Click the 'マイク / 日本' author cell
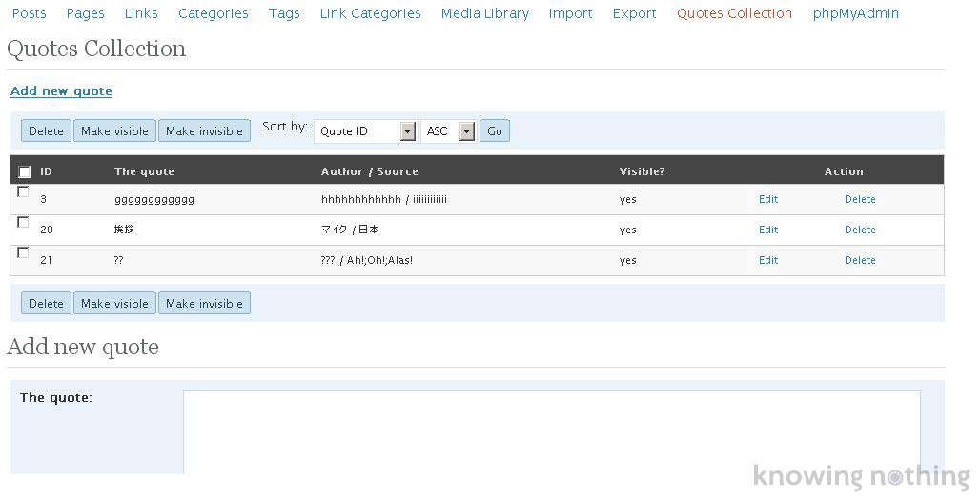Image resolution: width=980 pixels, height=500 pixels. [350, 230]
